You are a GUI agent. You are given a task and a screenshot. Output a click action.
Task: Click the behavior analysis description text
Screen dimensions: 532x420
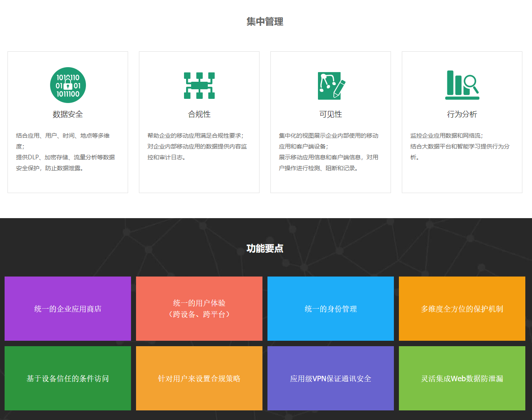click(x=459, y=146)
